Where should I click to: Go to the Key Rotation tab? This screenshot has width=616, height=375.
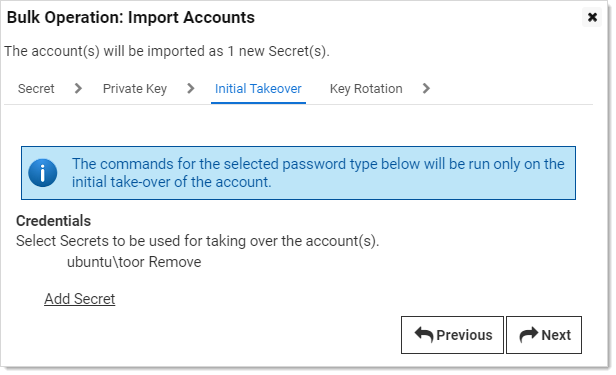tap(366, 89)
